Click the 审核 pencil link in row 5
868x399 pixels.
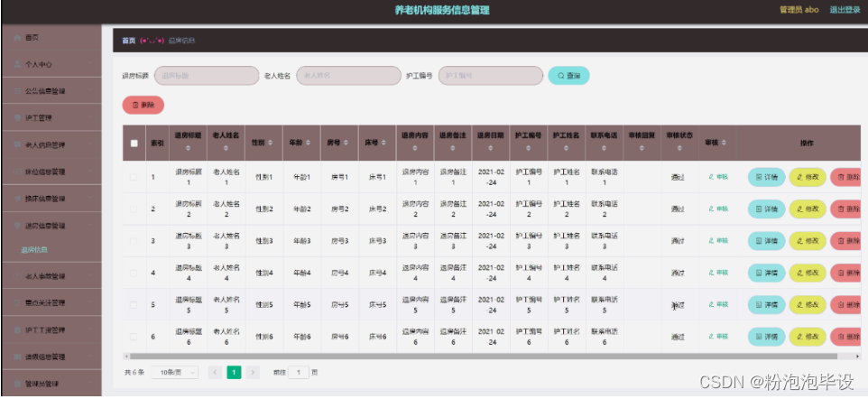coord(718,304)
